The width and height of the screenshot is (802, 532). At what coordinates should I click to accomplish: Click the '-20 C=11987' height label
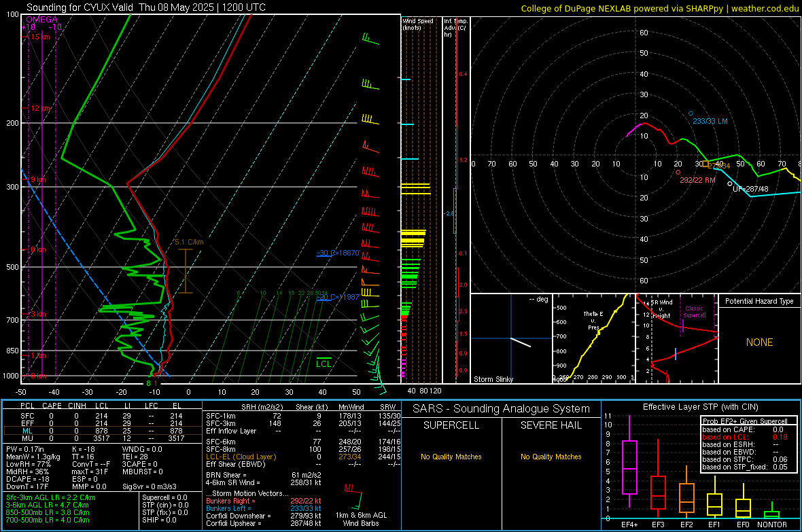click(338, 297)
